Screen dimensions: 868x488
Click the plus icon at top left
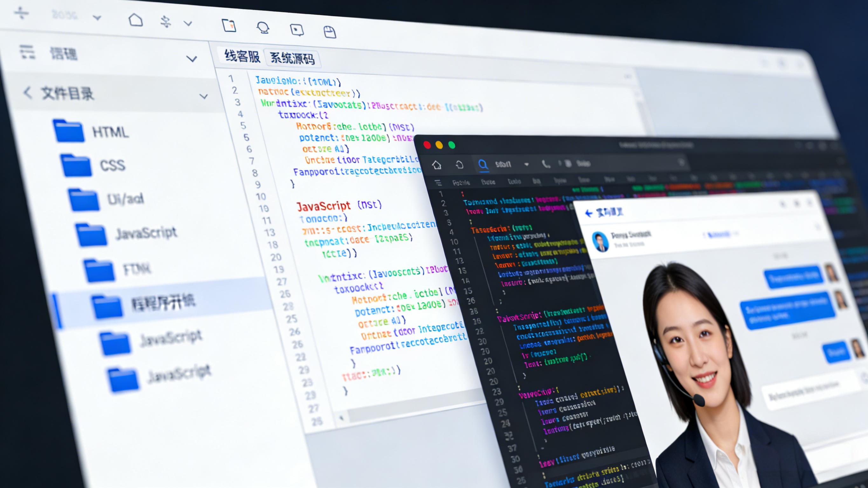pyautogui.click(x=22, y=13)
